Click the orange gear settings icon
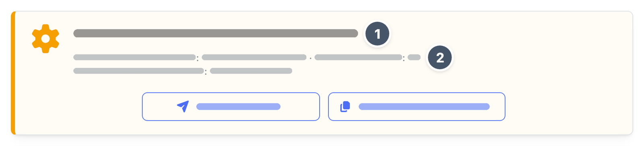644x146 pixels. [x=45, y=39]
